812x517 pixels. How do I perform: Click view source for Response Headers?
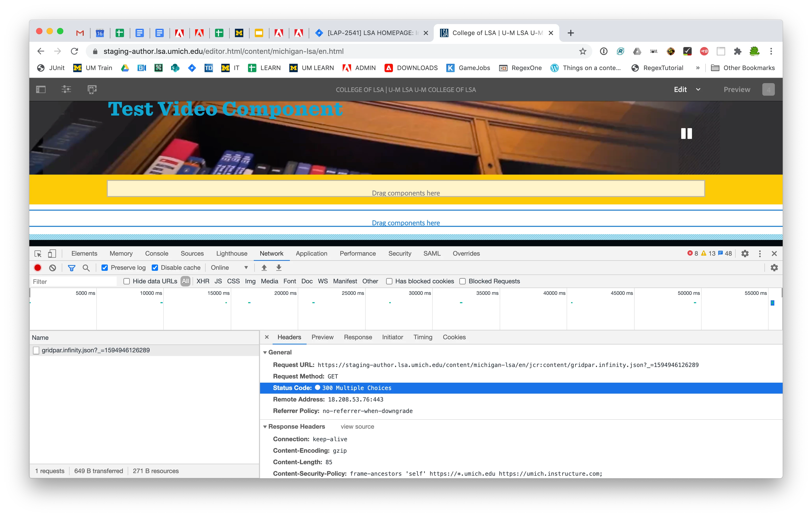point(357,426)
